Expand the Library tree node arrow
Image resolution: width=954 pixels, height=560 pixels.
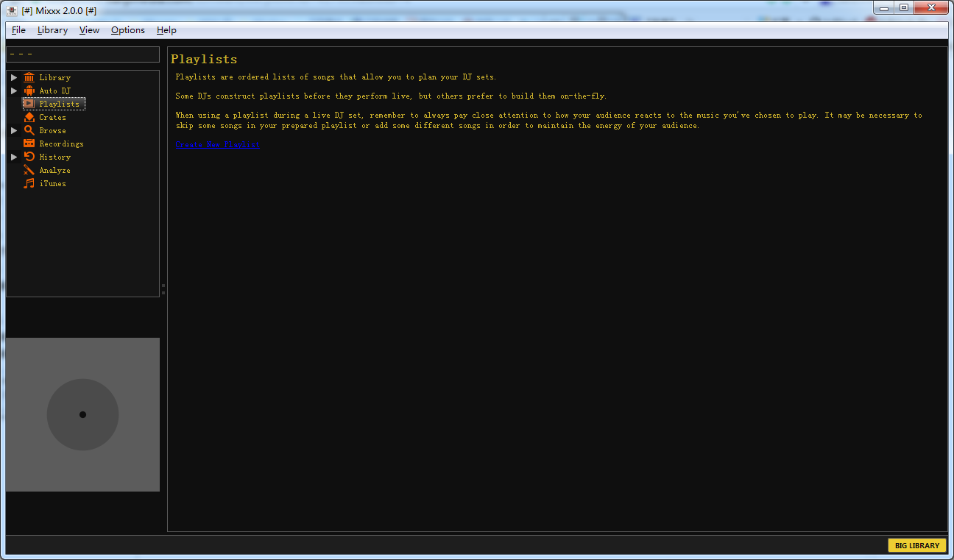(14, 77)
